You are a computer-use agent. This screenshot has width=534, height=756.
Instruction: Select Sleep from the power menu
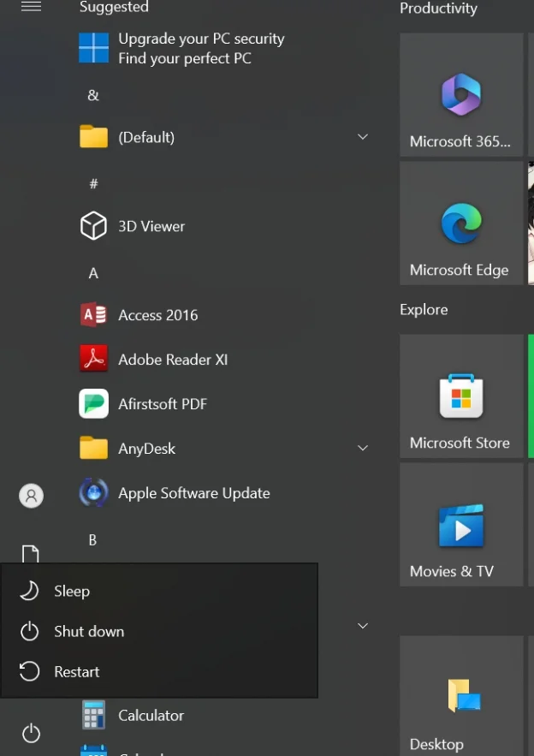click(x=159, y=591)
